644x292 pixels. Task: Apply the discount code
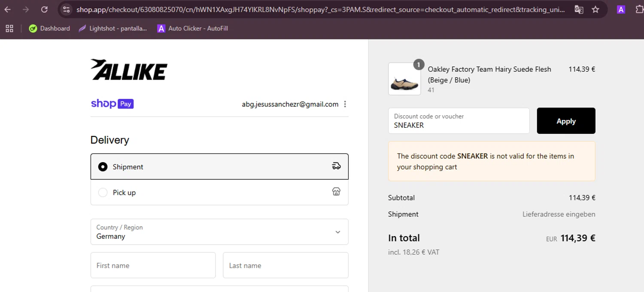point(566,121)
